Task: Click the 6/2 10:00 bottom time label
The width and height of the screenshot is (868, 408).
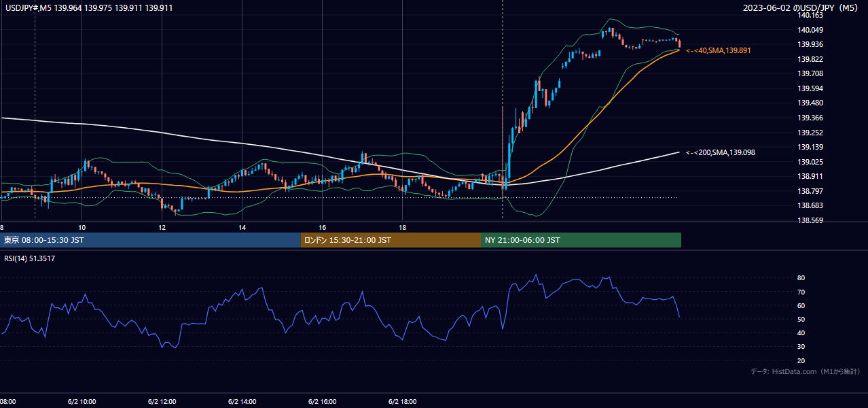Action: (x=82, y=402)
